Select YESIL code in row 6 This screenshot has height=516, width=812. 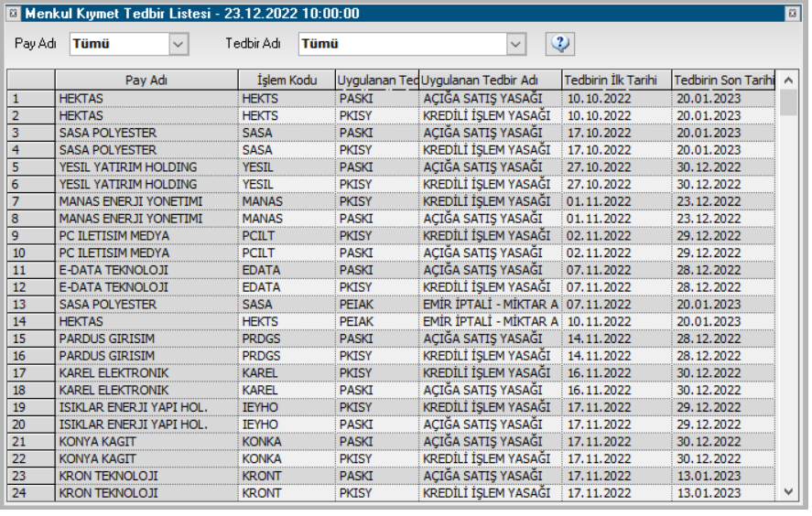pyautogui.click(x=257, y=184)
